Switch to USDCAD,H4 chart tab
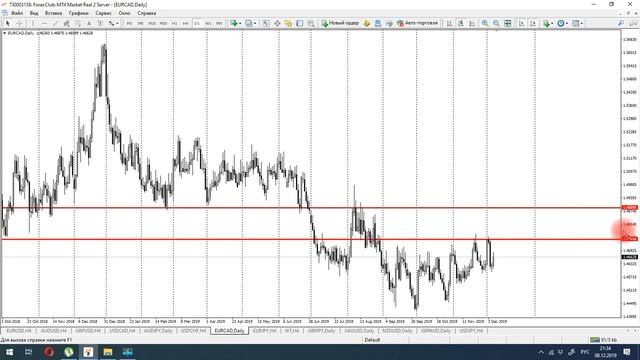This screenshot has width=640, height=360. 122,331
